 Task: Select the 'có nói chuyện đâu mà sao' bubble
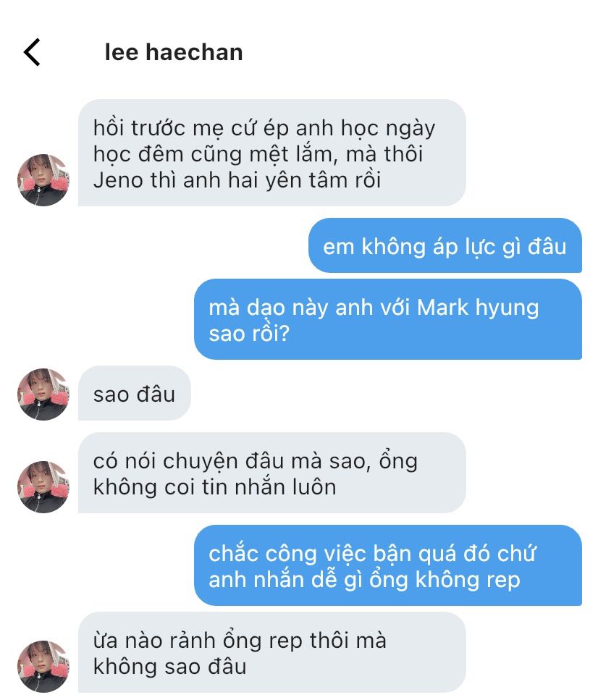click(x=272, y=473)
